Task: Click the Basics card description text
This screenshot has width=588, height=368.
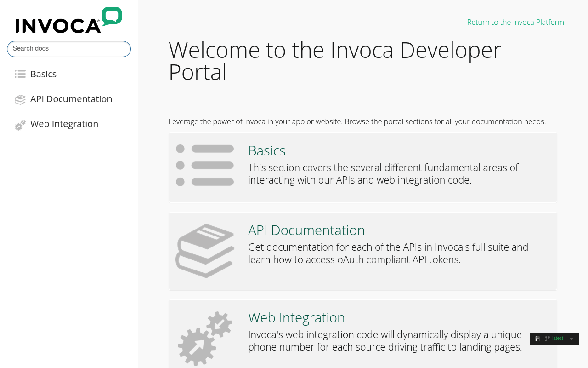Action: (383, 174)
